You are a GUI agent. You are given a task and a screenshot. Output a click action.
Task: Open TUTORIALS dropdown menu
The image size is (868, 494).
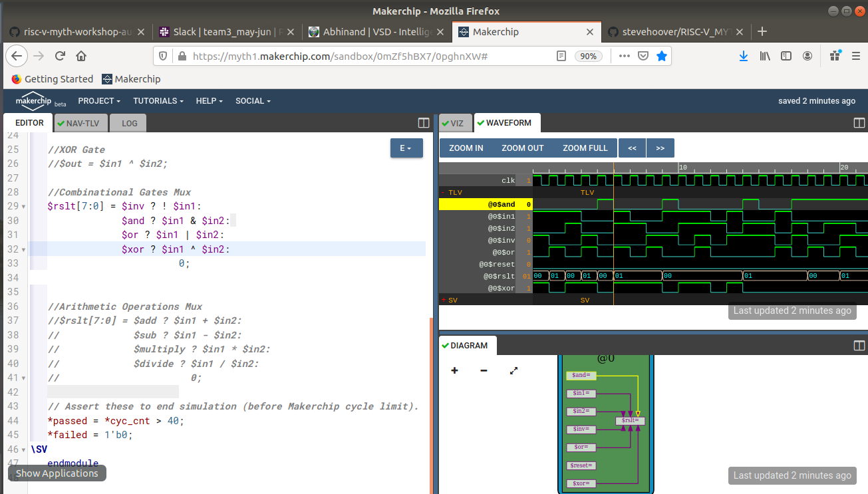[x=159, y=101]
